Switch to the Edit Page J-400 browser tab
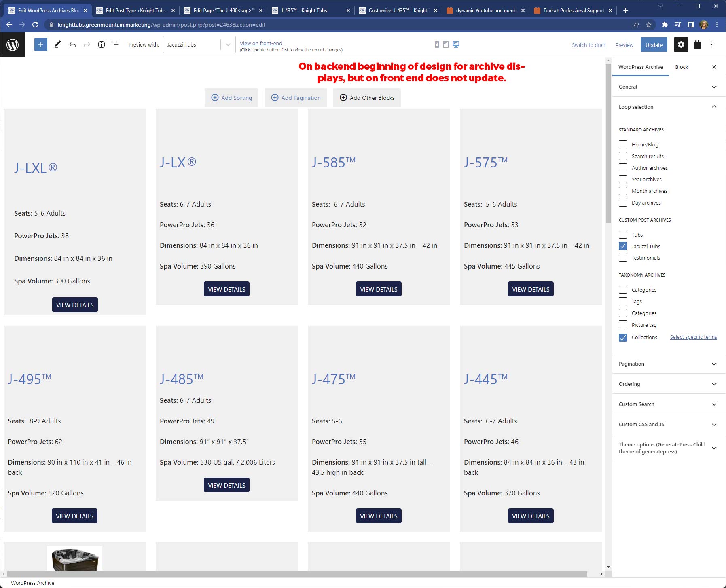The width and height of the screenshot is (726, 588). [223, 11]
